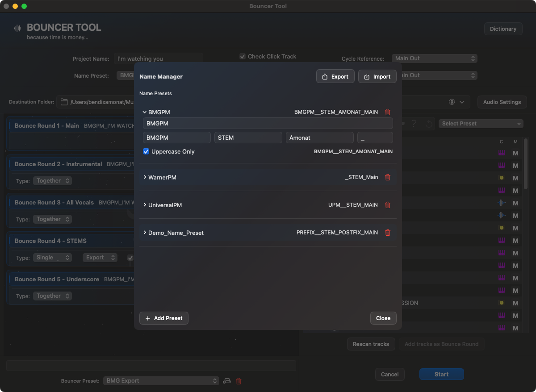536x392 pixels.
Task: Click Add tracks as Bounce Round
Action: click(x=441, y=344)
